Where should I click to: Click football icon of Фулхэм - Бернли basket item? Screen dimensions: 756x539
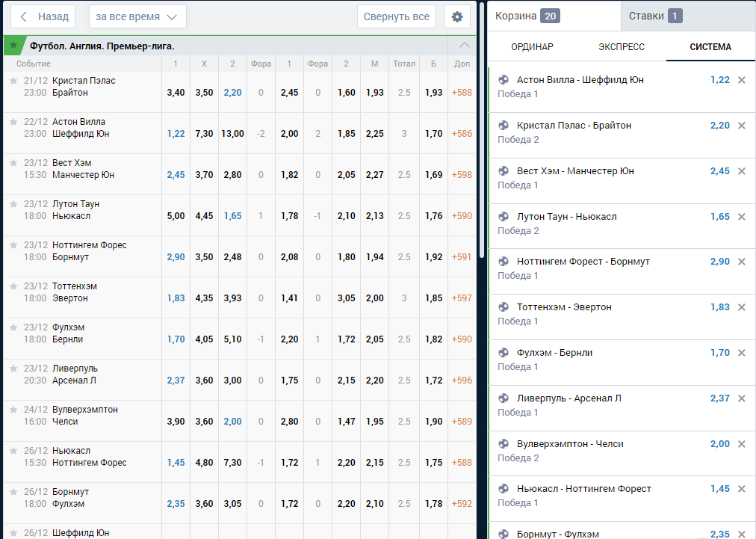click(x=504, y=352)
